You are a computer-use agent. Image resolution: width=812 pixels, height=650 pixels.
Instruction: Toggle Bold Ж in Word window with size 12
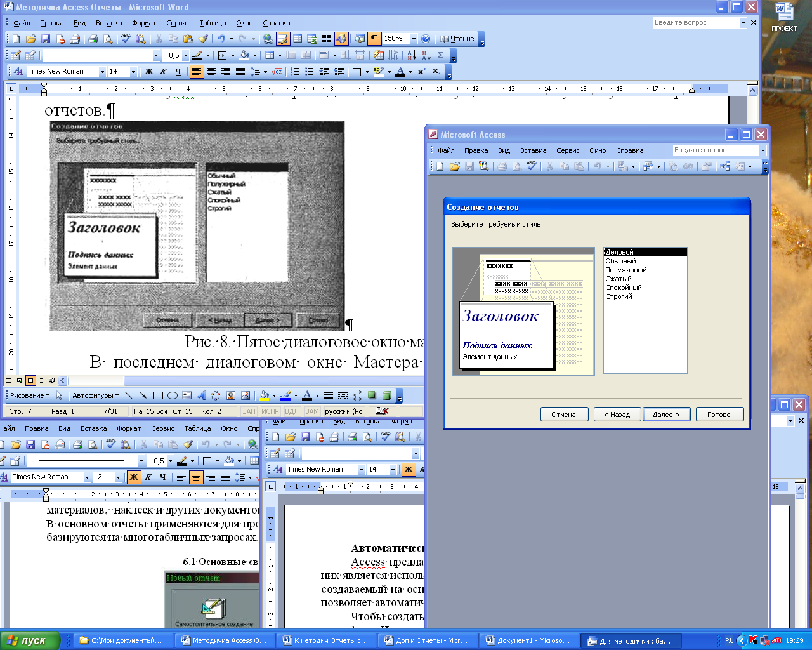click(134, 477)
